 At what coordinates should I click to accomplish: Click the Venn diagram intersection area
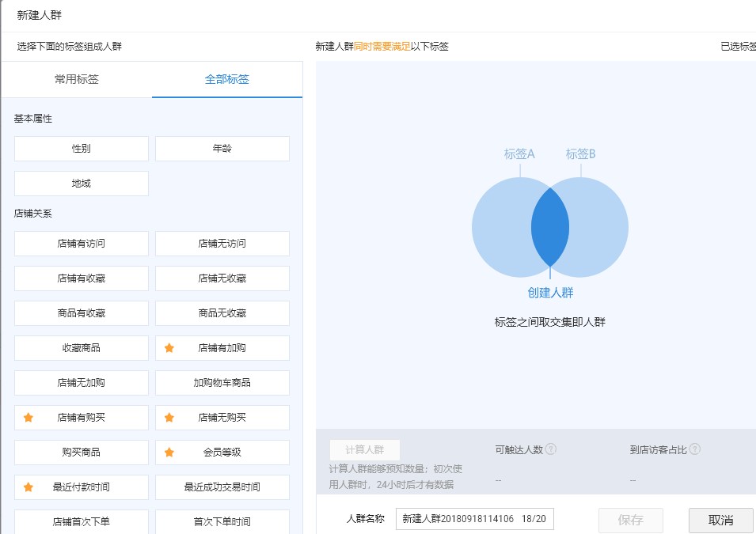[550, 228]
